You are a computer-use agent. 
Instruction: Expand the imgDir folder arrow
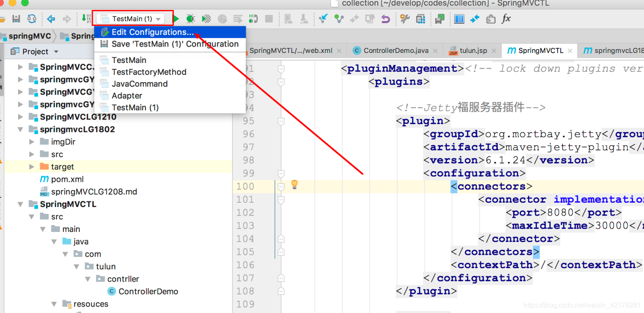pyautogui.click(x=32, y=142)
